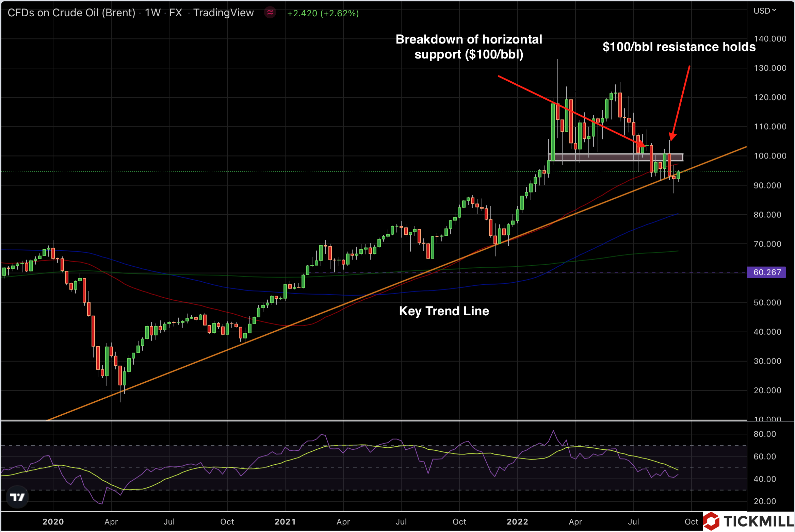Open the USD currency dropdown
This screenshot has height=532, width=795.
point(764,11)
